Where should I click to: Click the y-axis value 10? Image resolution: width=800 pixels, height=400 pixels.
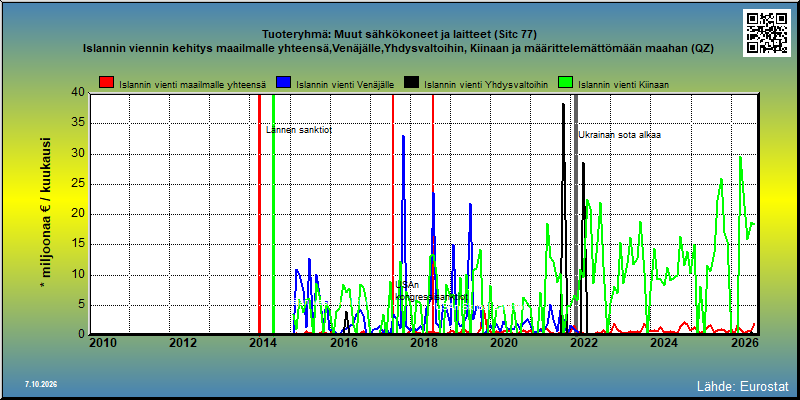[x=78, y=275]
